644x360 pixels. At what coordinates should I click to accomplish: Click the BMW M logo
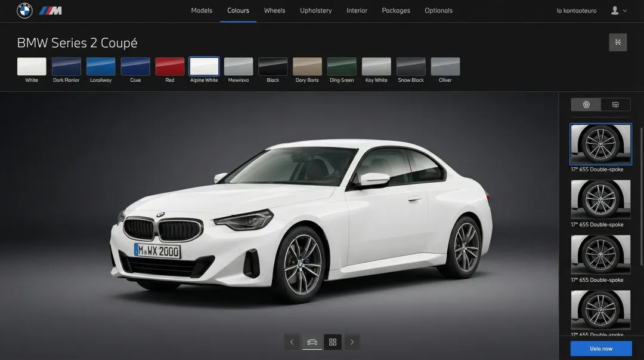[51, 11]
